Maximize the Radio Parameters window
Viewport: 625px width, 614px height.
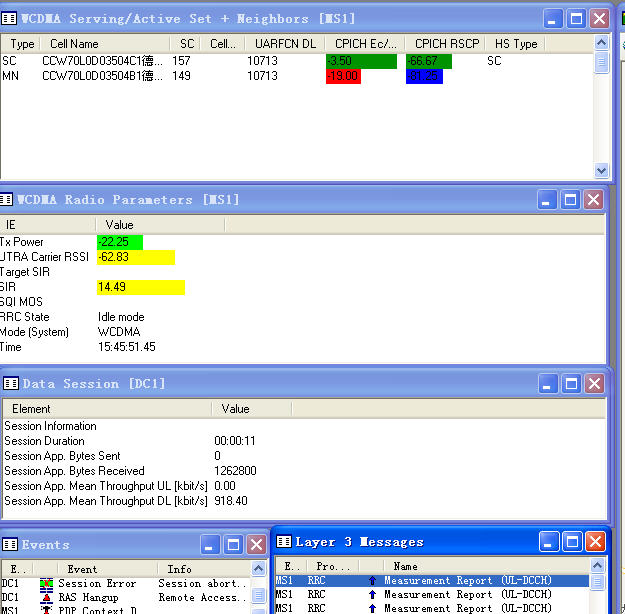570,200
